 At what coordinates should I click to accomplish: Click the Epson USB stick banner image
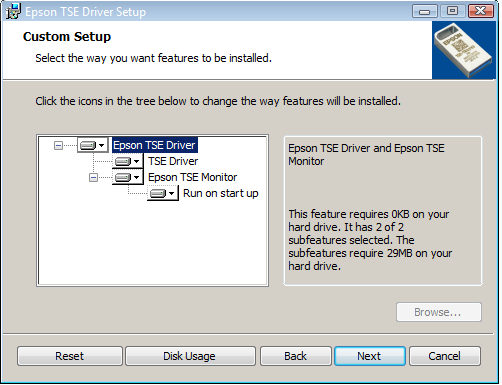click(x=464, y=50)
